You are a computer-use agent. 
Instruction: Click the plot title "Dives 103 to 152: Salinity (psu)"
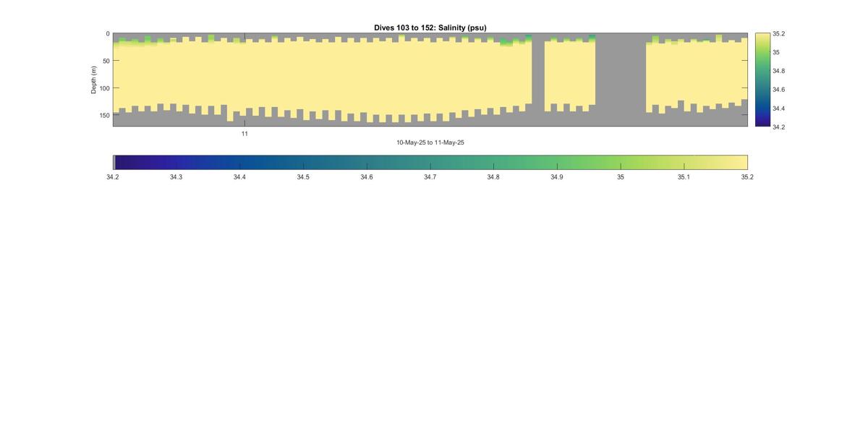430,27
